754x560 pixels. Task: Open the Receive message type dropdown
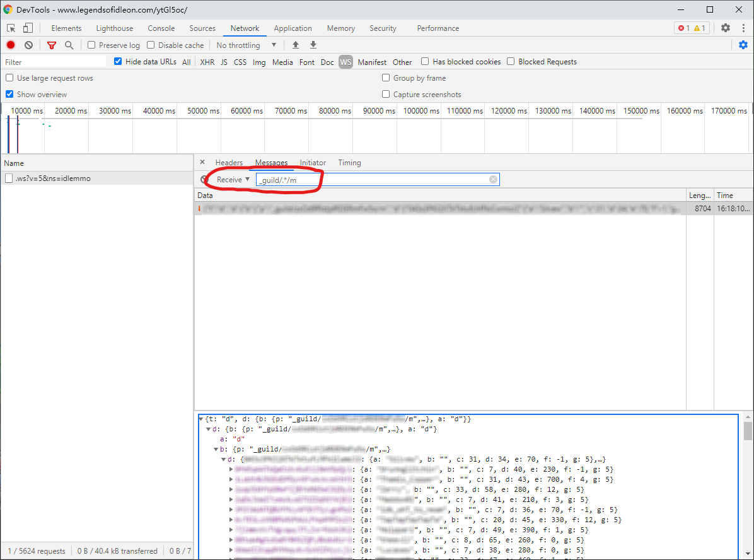tap(233, 180)
